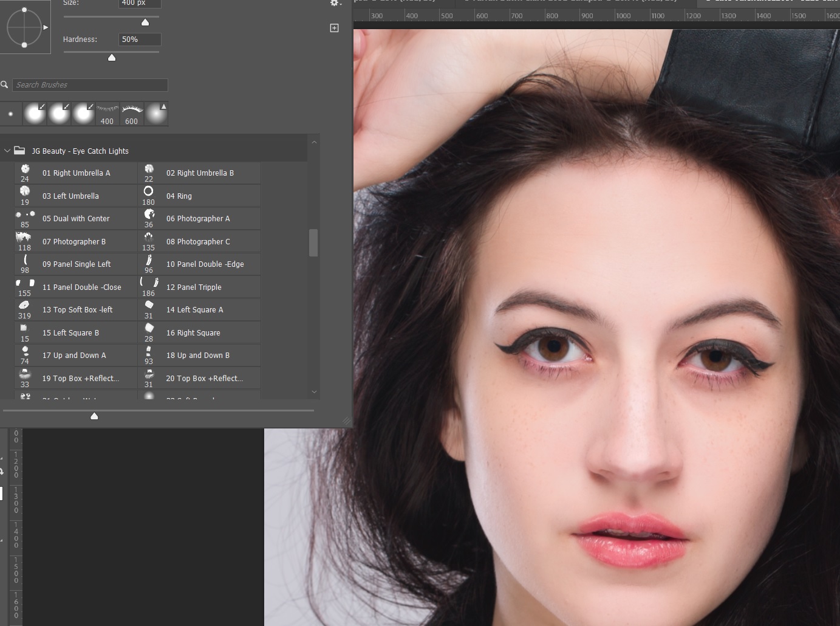The height and width of the screenshot is (626, 840).
Task: Select the 04 Ring brush preset
Action: [x=200, y=196]
